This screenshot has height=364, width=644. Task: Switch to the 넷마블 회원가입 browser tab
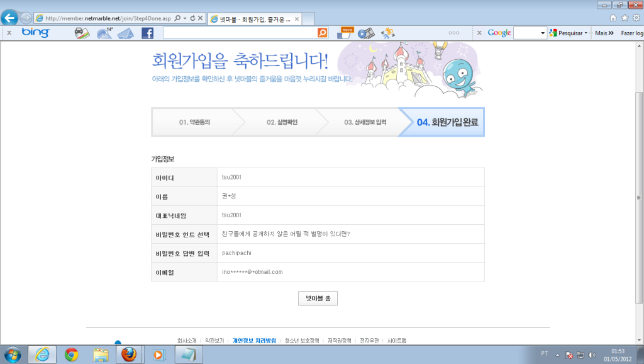pyautogui.click(x=252, y=18)
